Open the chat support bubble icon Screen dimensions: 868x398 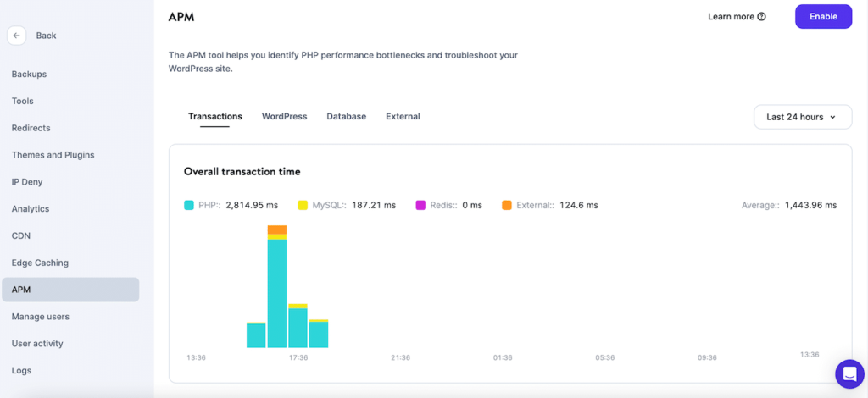[849, 373]
